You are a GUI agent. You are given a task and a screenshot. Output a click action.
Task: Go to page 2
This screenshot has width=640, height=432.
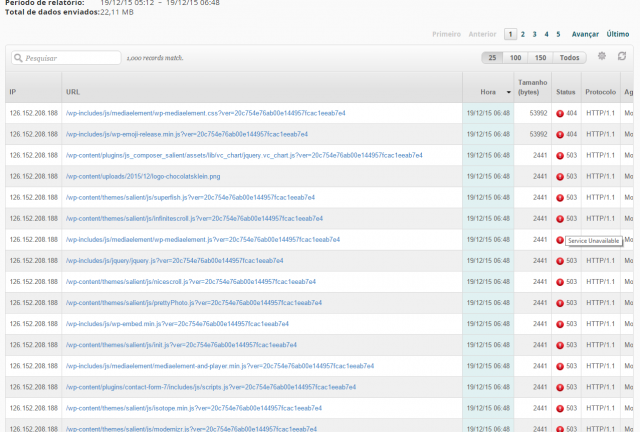522,34
